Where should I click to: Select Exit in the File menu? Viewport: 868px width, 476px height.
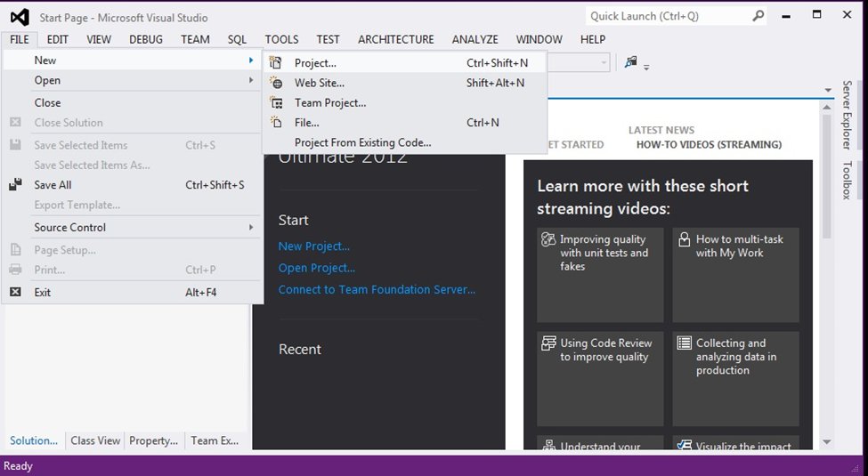[133, 292]
